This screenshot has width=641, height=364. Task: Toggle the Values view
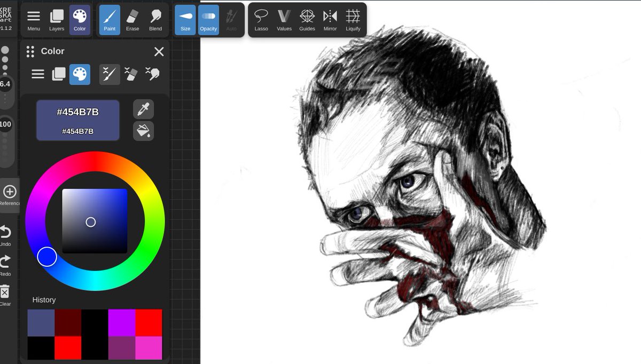[x=284, y=20]
